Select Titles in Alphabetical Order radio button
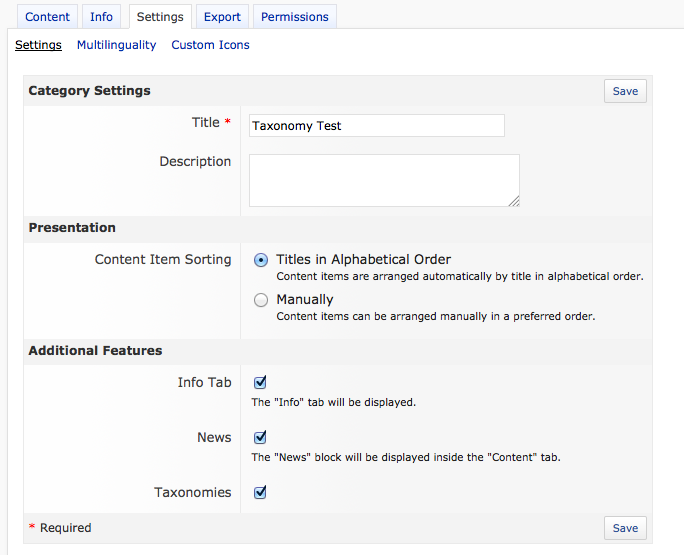The image size is (684, 555). 261,260
